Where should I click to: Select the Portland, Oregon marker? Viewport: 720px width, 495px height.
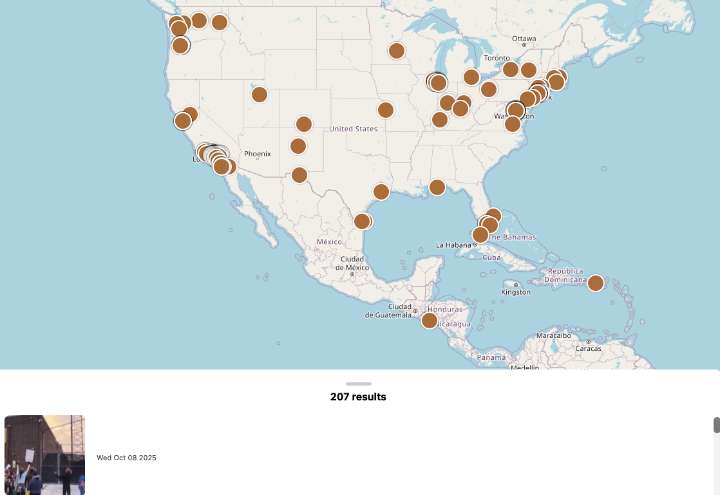[x=180, y=45]
